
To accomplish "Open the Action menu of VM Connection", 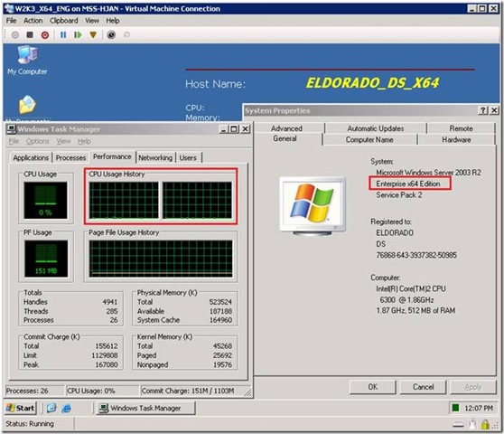I will click(33, 21).
